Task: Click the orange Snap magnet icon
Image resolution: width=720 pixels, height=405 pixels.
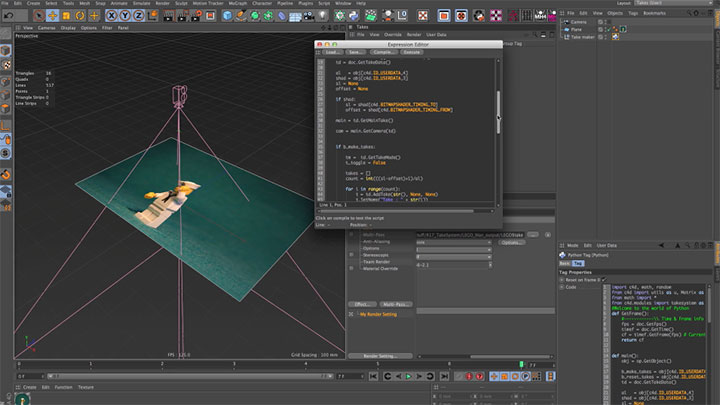Action: click(x=6, y=174)
